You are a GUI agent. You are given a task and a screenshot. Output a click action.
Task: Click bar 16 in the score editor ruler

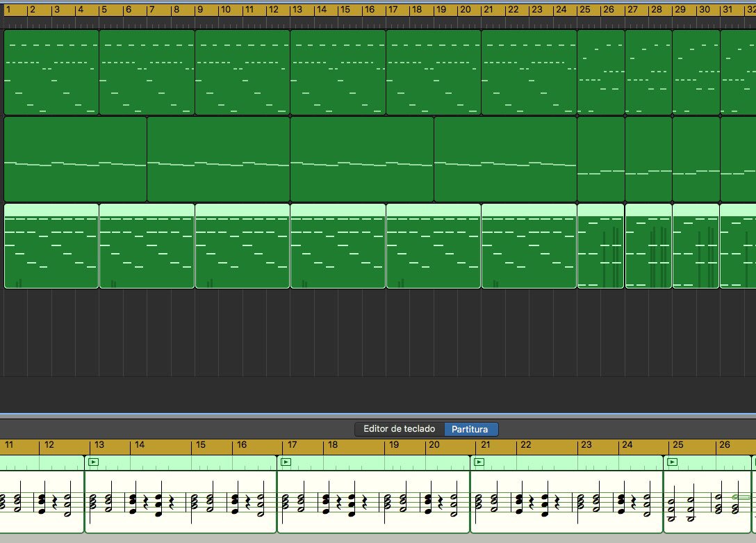pyautogui.click(x=242, y=445)
